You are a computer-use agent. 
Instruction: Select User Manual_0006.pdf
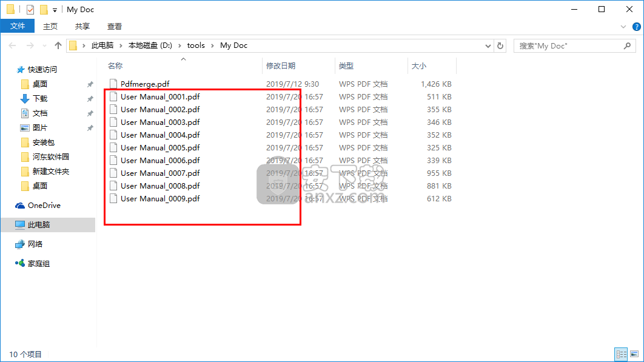click(160, 161)
